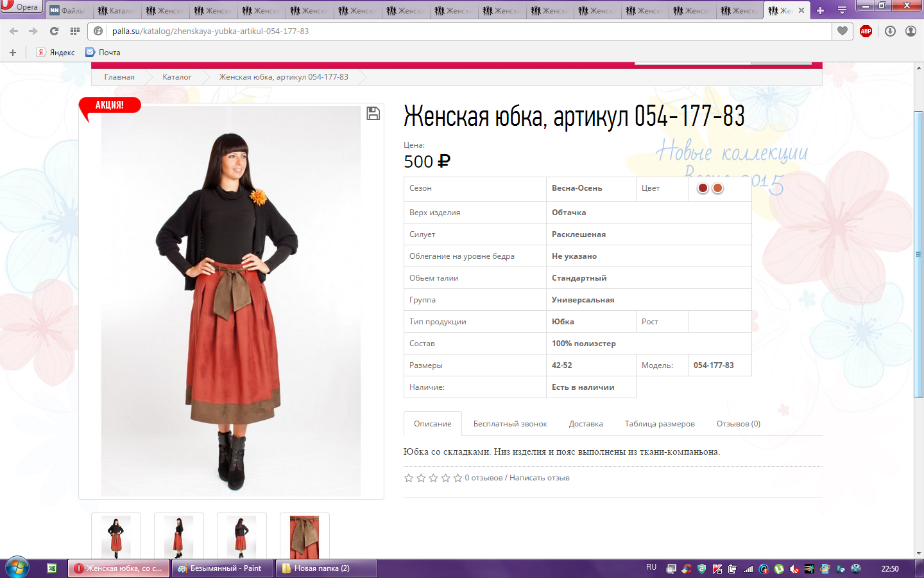Open the Opera main menu
Screen dimensions: 924x578
point(21,7)
